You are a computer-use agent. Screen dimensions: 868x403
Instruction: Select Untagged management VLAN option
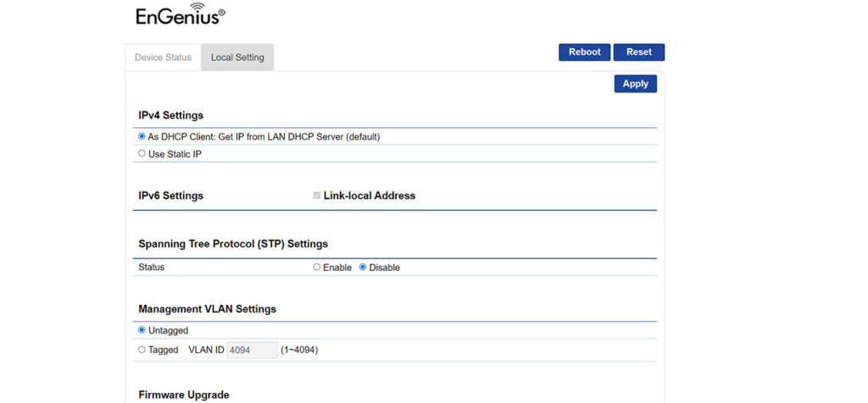point(142,330)
